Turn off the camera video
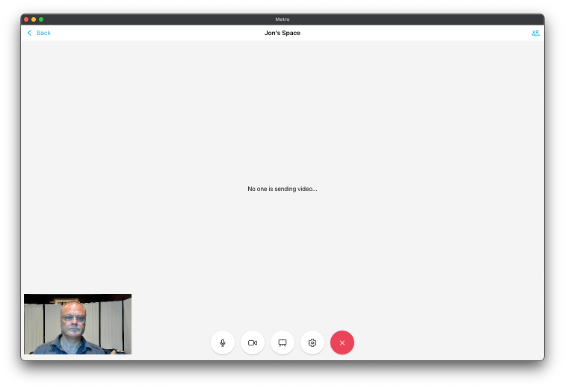The width and height of the screenshot is (566, 388). 253,343
